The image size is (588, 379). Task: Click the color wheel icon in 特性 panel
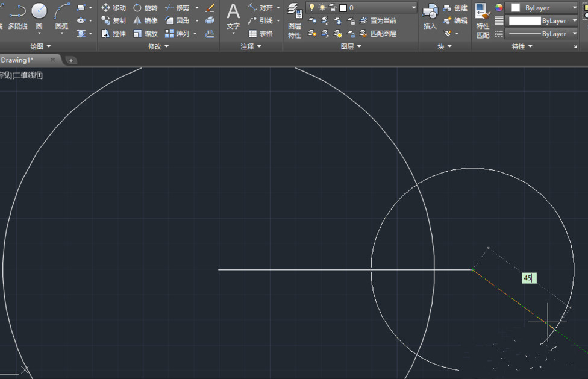point(499,7)
